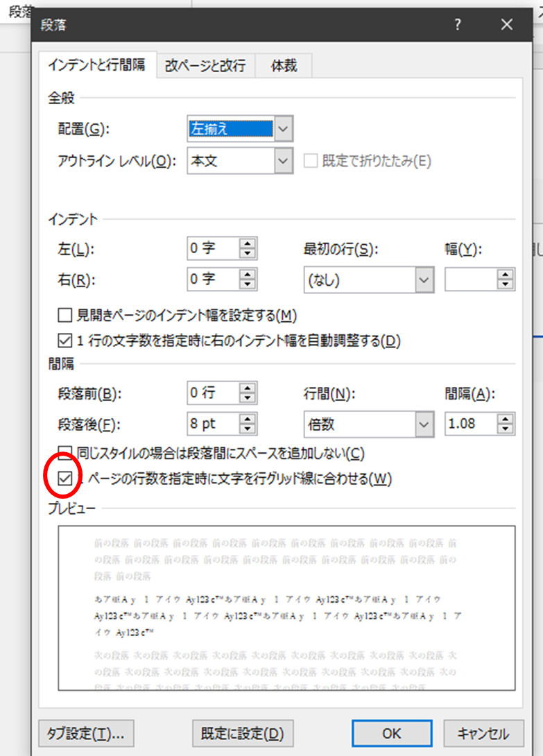Increase 段落前 spacing value
The image size is (543, 756).
point(248,388)
